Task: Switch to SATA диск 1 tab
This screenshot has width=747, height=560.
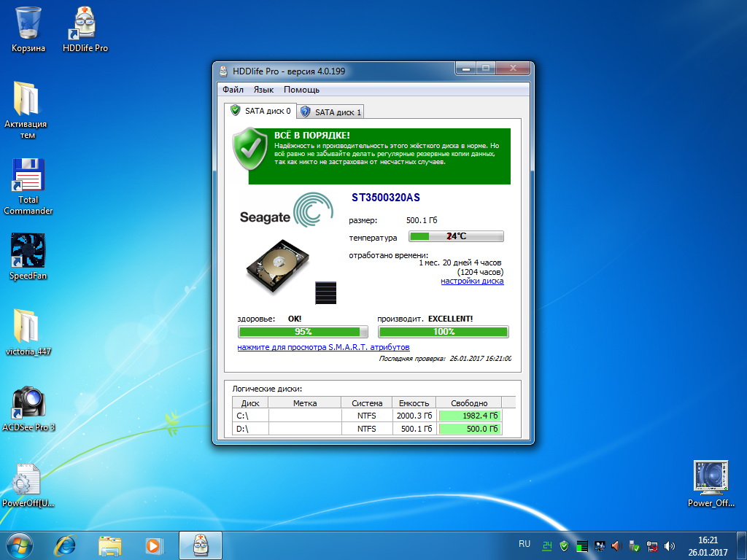Action: click(330, 112)
